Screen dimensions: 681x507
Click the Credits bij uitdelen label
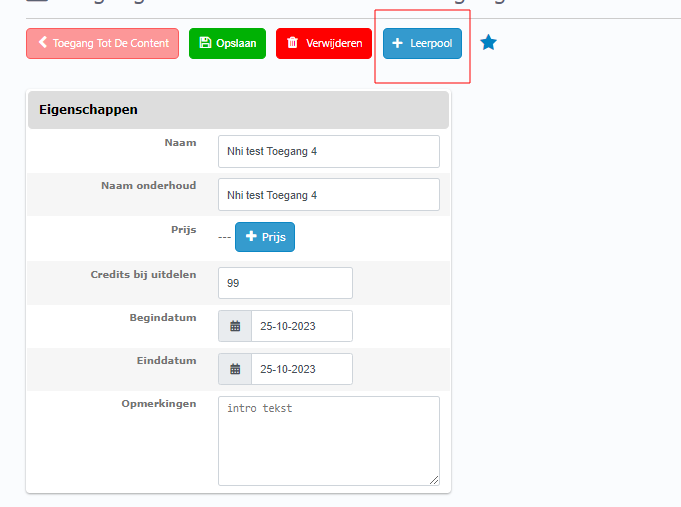[x=143, y=274]
